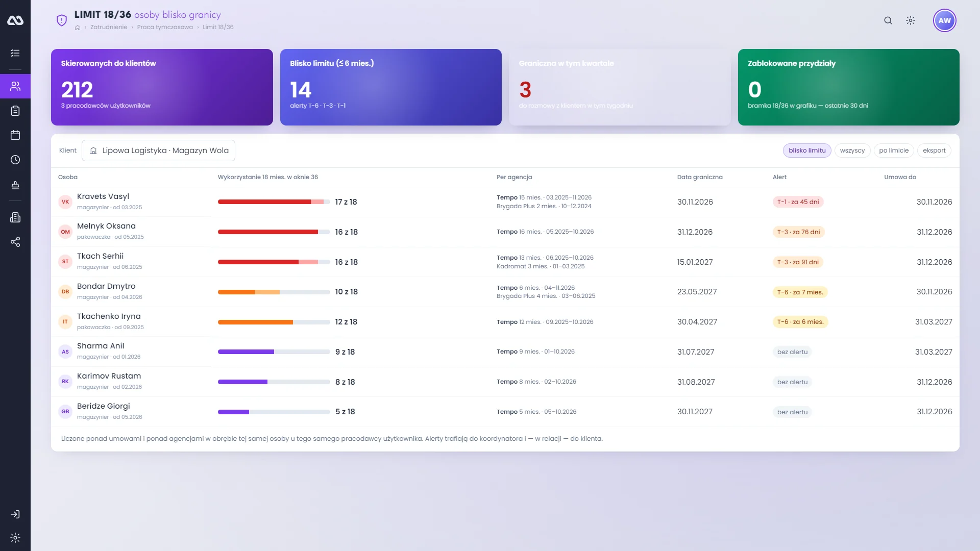Click the 'Umowa do' column header
This screenshot has width=980, height=551.
coord(900,177)
